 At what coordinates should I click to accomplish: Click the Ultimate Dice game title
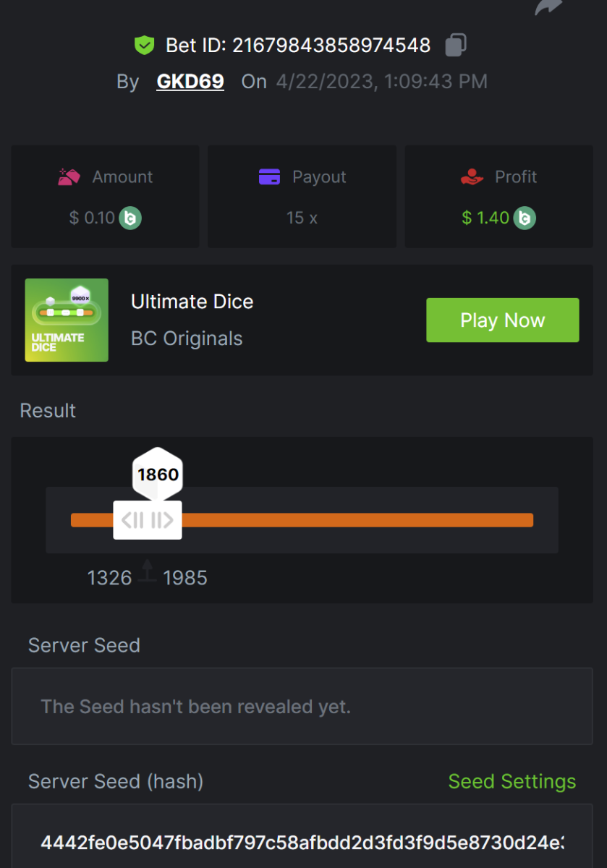click(x=192, y=302)
